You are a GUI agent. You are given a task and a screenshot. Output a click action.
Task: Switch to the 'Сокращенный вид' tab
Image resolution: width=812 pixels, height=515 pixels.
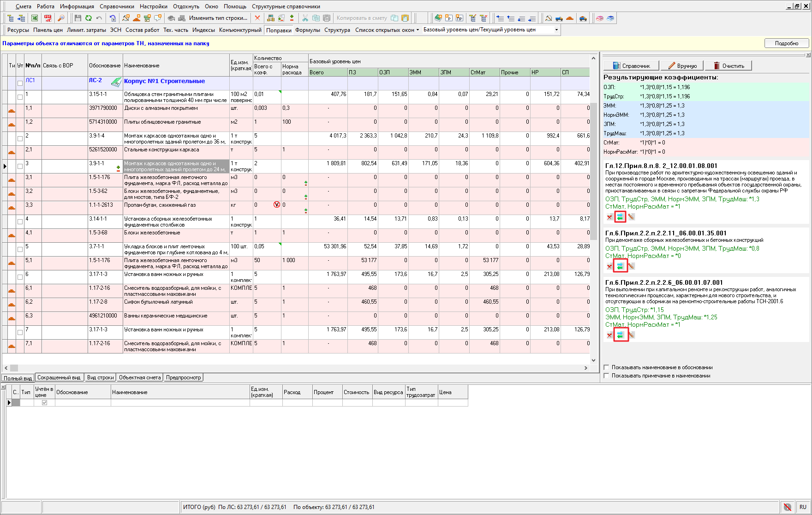pos(59,377)
